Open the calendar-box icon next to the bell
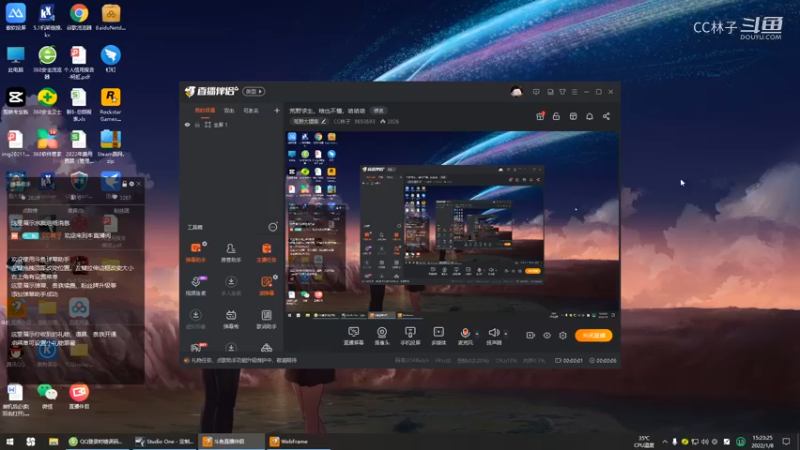 [573, 116]
